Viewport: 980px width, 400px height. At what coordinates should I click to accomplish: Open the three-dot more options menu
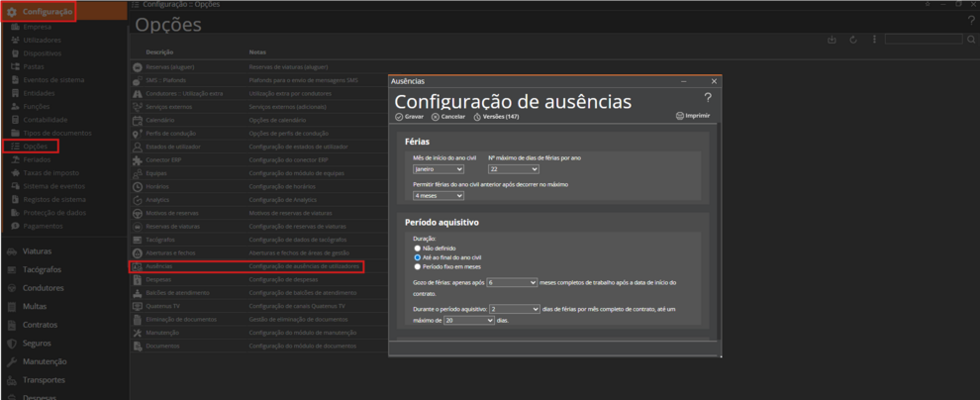pyautogui.click(x=874, y=40)
